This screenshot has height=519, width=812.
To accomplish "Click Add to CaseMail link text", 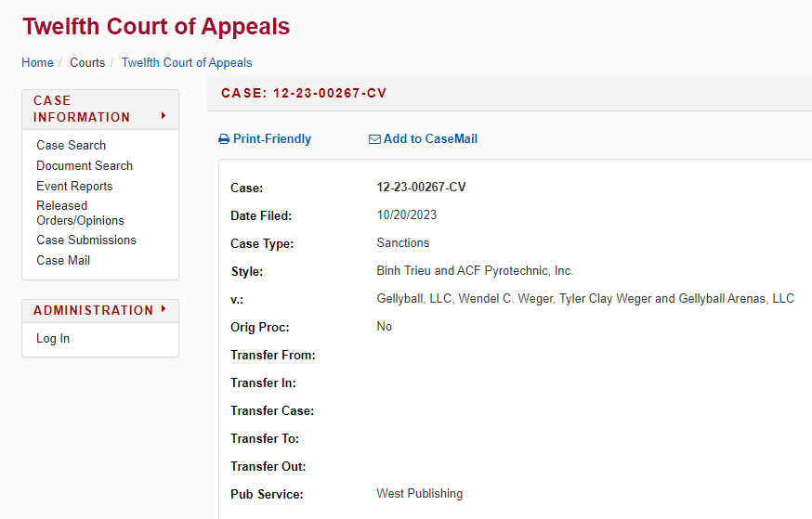I will coord(430,138).
